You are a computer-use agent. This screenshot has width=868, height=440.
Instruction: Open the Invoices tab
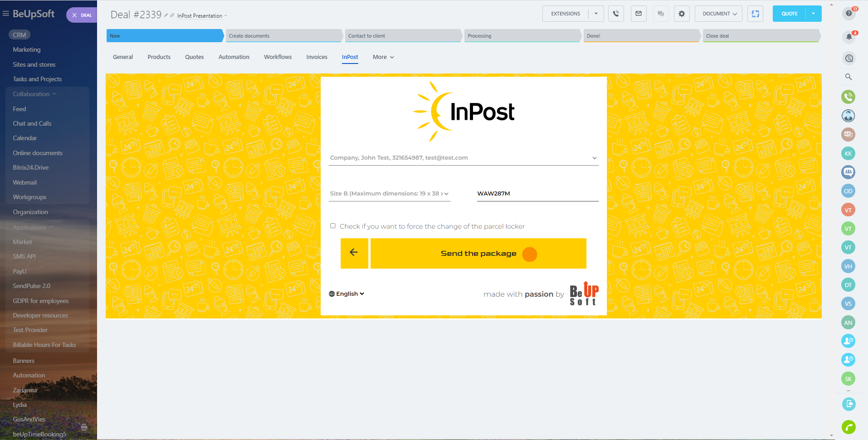[x=317, y=57]
